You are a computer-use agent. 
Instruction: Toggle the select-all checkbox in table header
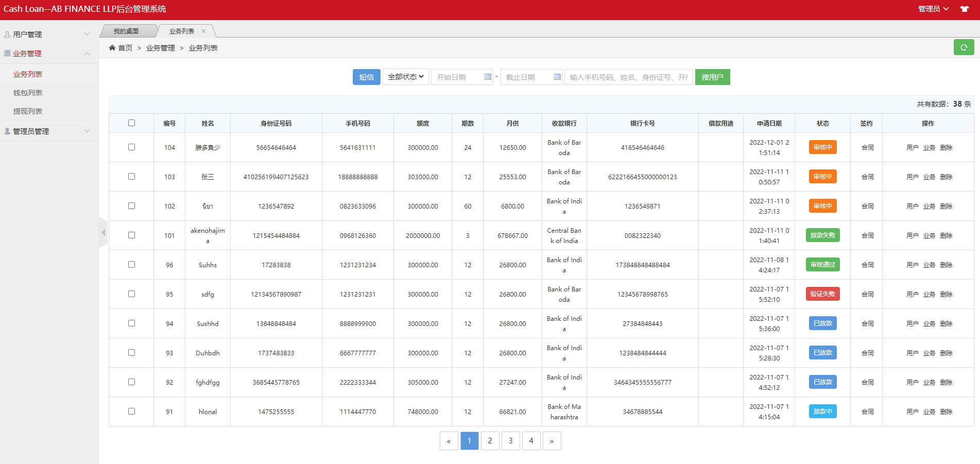[x=131, y=123]
